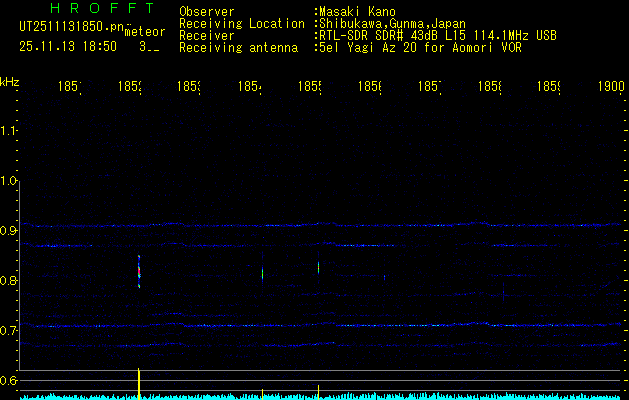Click the 0.8 kHz frequency axis label
The height and width of the screenshot is (400, 629).
point(10,281)
